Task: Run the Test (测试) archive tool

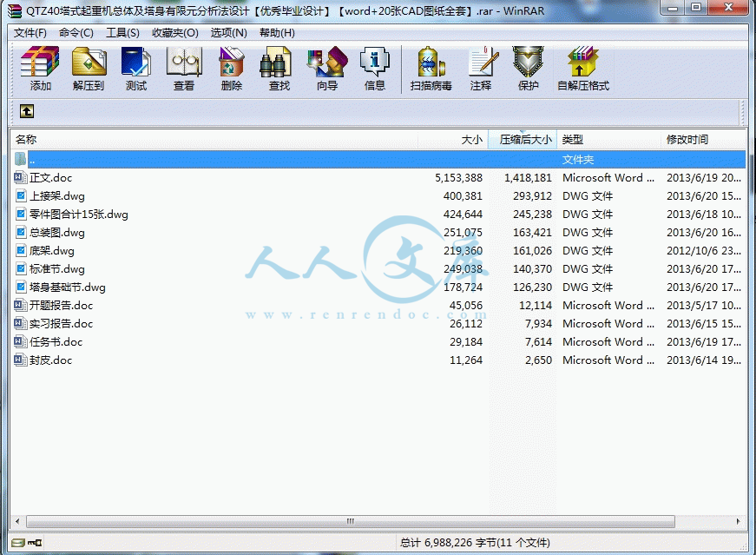Action: (x=136, y=62)
